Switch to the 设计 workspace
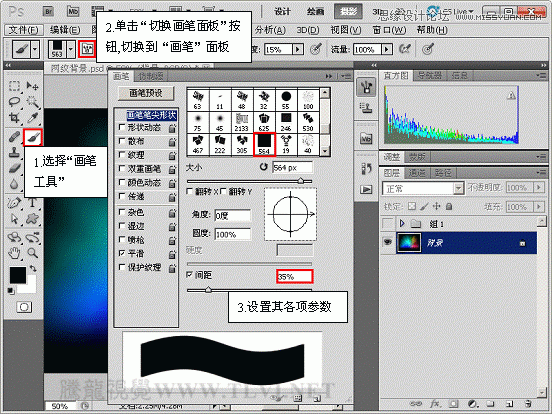Image resolution: width=552 pixels, height=414 pixels. click(283, 12)
